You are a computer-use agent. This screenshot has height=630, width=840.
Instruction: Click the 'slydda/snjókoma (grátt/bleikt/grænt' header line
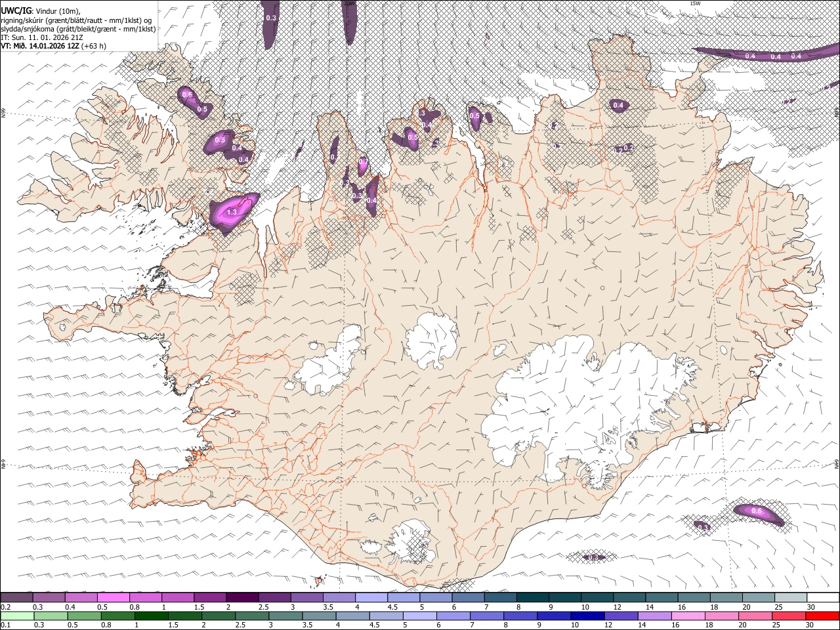click(79, 29)
